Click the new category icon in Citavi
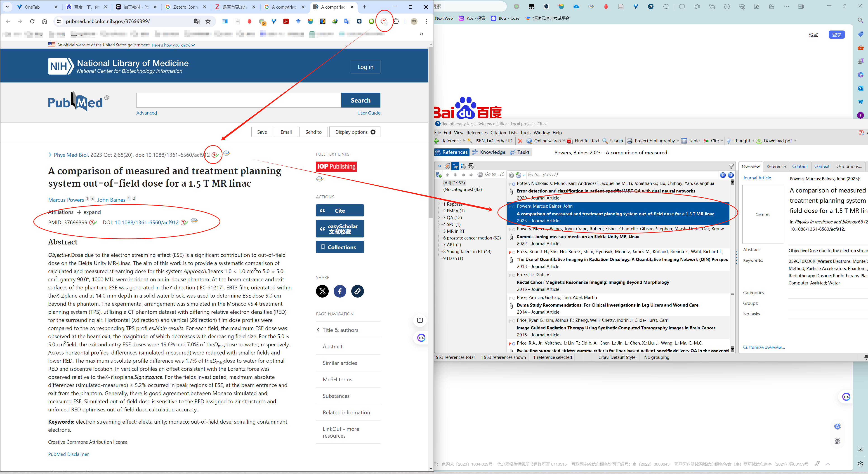This screenshot has height=474, width=868. (438, 175)
